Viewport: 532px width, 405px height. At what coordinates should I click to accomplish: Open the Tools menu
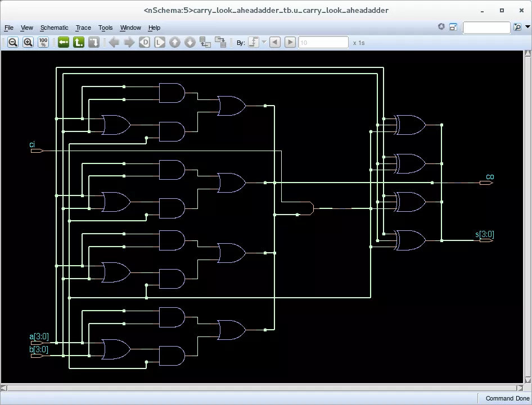coord(105,28)
